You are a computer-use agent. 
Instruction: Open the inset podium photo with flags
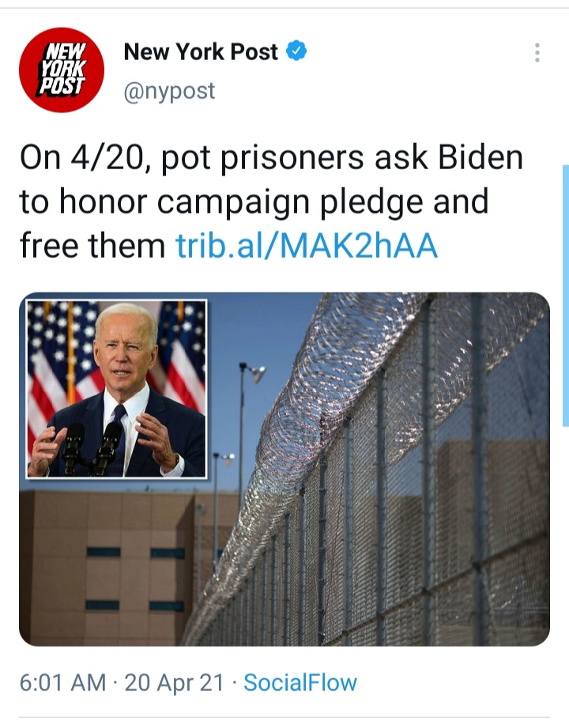116,389
